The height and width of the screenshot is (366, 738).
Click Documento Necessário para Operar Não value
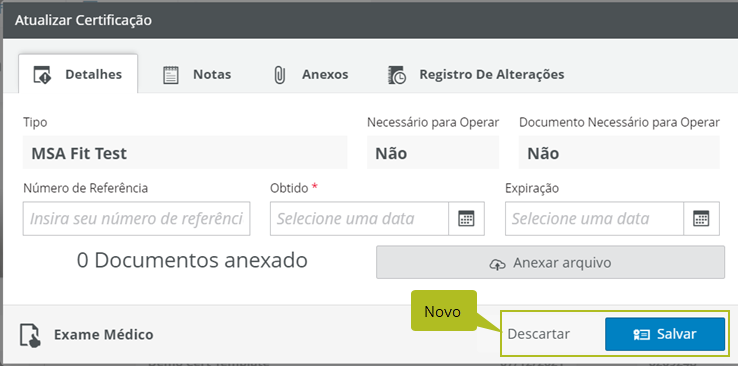(619, 152)
